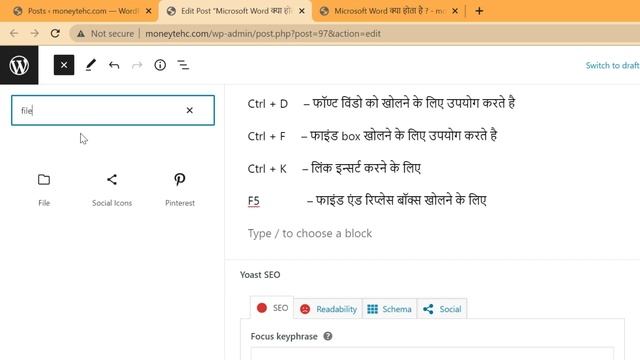Click the Not secure warning icon
Viewport: 640px width, 360px height.
pos(81,34)
